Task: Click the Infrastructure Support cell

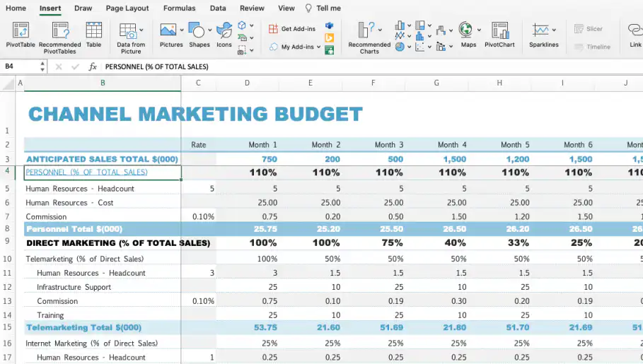Action: click(x=103, y=287)
